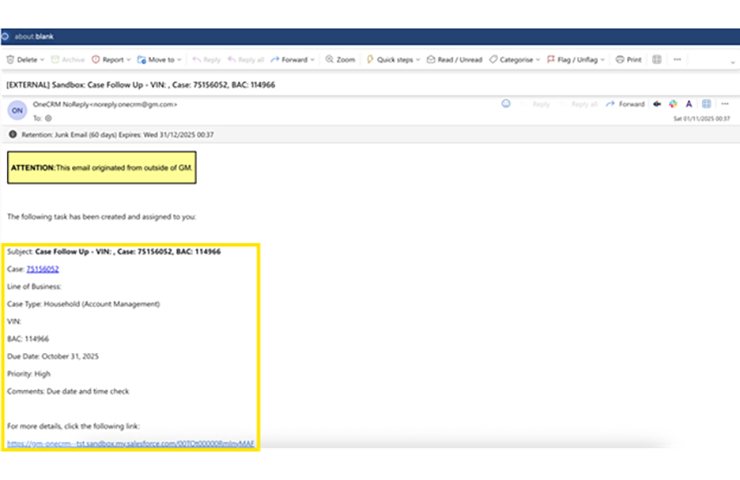Open the salesforce sandbox link
This screenshot has width=740, height=480.
130,443
